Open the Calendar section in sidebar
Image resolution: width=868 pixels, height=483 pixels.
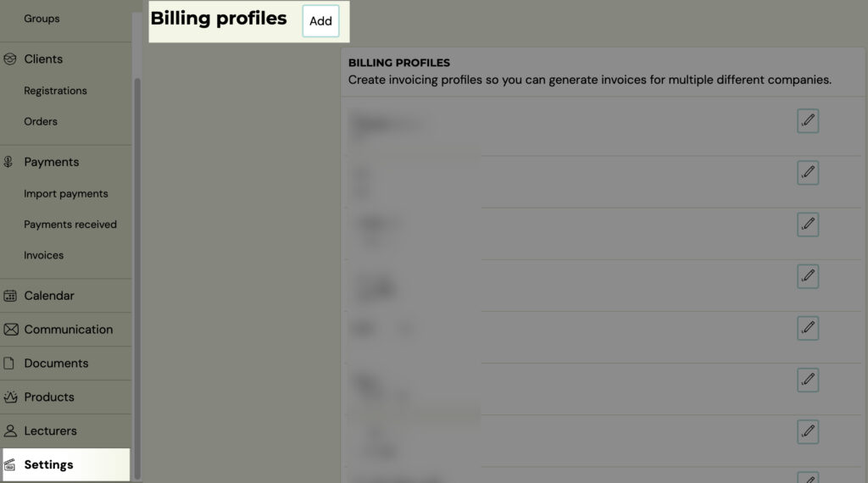point(66,296)
